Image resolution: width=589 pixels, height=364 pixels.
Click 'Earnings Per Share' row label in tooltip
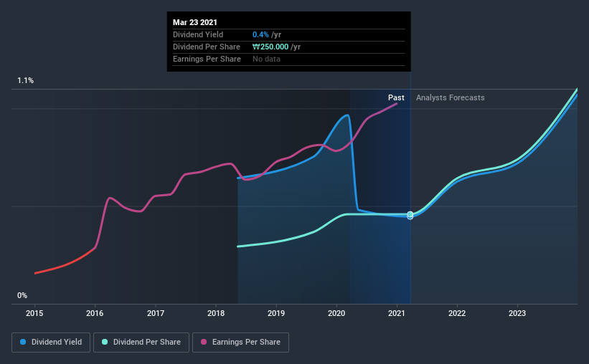pyautogui.click(x=207, y=59)
